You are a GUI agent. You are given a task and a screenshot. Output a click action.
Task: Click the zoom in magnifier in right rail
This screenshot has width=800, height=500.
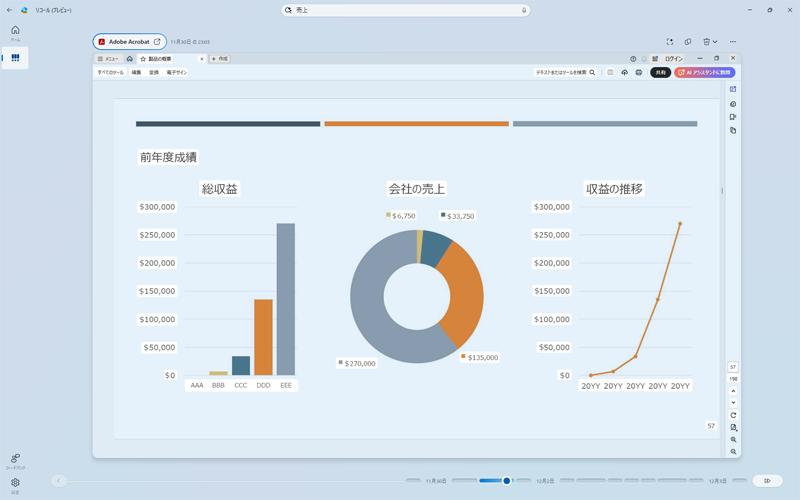(x=733, y=440)
